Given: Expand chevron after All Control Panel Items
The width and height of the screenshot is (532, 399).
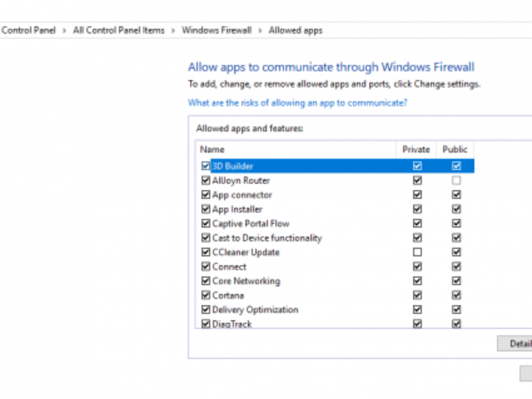Looking at the screenshot, I should (173, 31).
